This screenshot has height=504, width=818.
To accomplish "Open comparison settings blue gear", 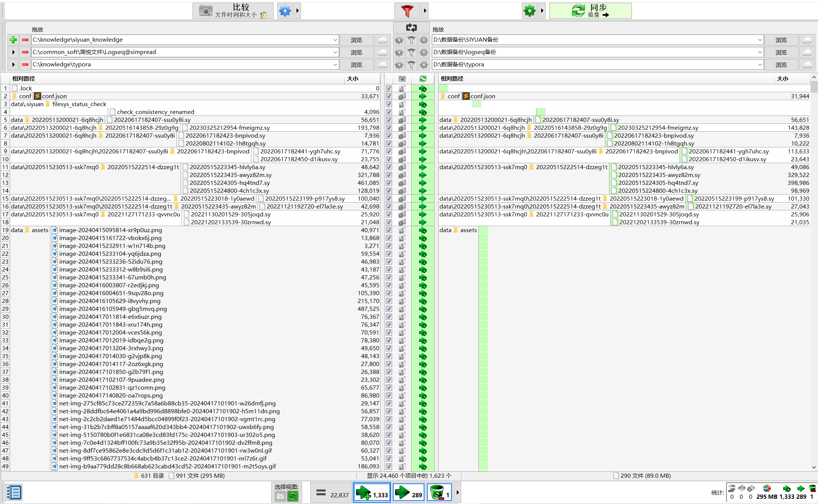I will [285, 11].
